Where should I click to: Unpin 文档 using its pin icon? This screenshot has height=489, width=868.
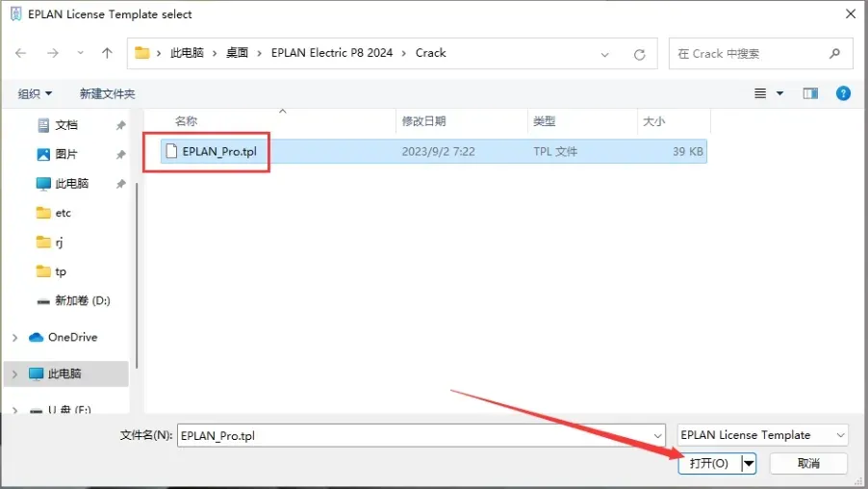pyautogui.click(x=120, y=126)
